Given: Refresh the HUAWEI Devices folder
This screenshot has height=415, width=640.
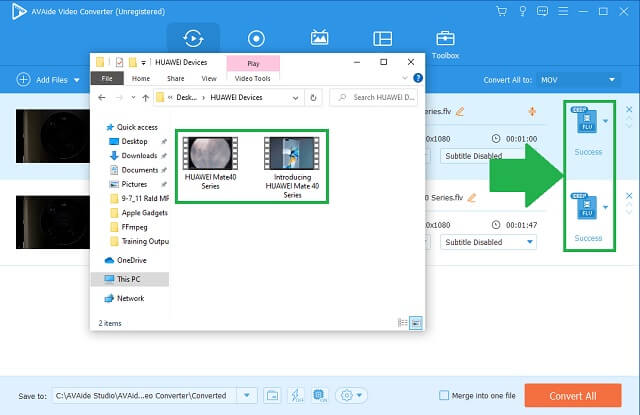Looking at the screenshot, I should [x=313, y=98].
